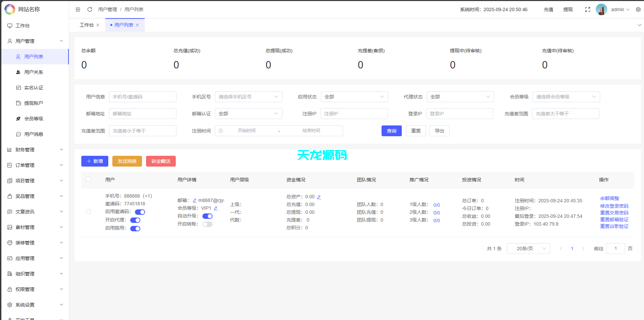This screenshot has width=644, height=320.
Task: Click the hamburger menu collapse icon
Action: pos(78,9)
